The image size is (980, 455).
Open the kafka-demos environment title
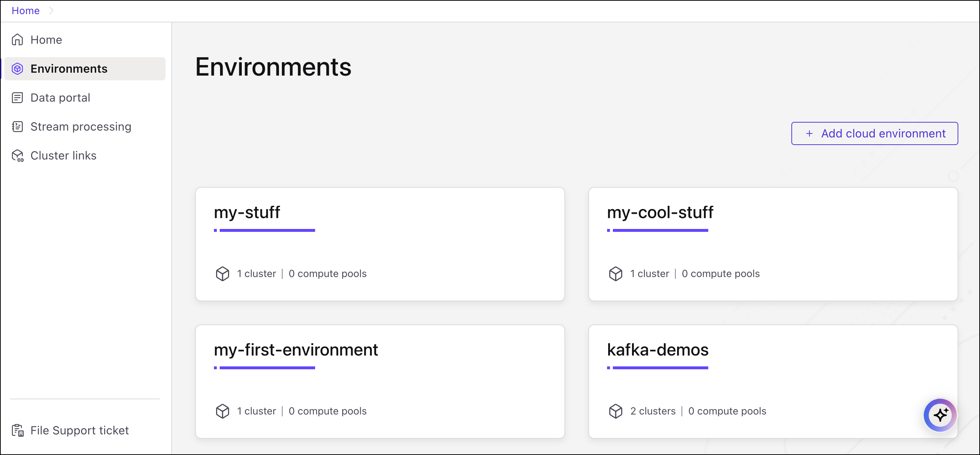pyautogui.click(x=657, y=349)
